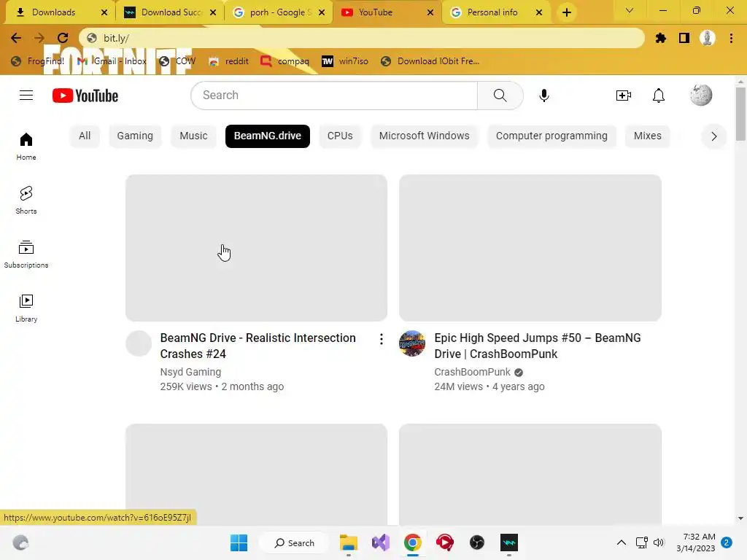Screen dimensions: 747x560
Task: Open win7iso bookmark
Action: click(345, 61)
